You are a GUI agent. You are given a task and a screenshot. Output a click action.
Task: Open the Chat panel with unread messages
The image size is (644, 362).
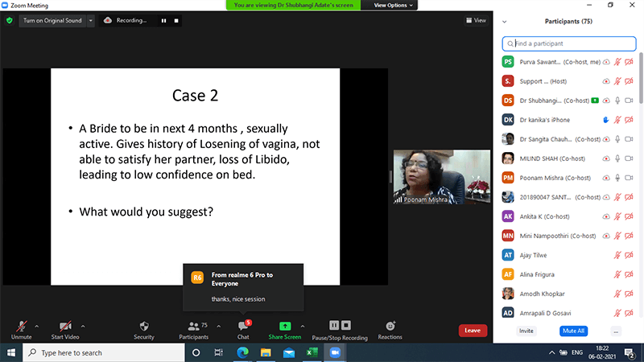tap(243, 326)
